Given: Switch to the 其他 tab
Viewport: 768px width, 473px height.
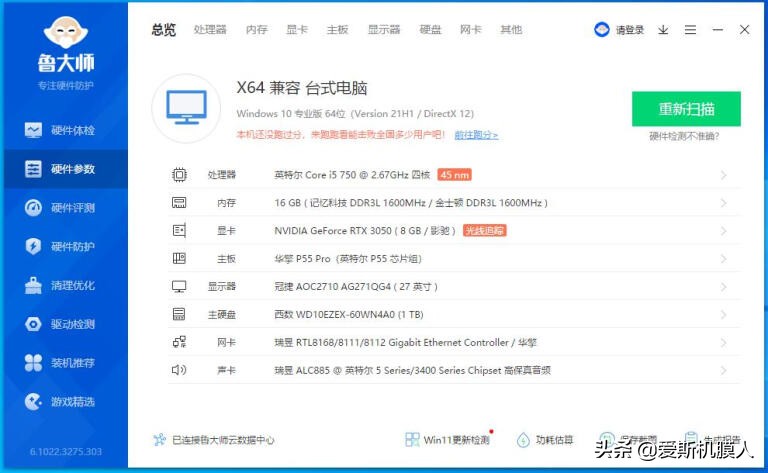Looking at the screenshot, I should tap(511, 30).
